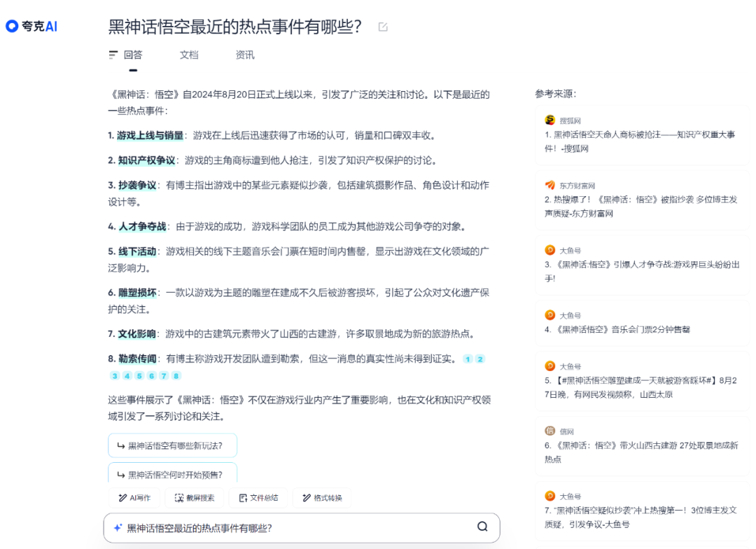Click the heading 勒索传闻
The height and width of the screenshot is (549, 756).
click(137, 359)
